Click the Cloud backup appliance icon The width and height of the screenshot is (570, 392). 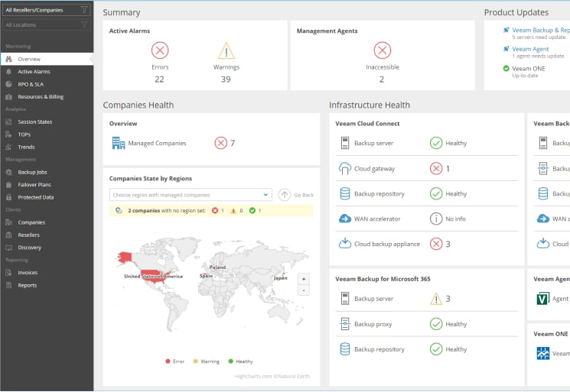(344, 244)
